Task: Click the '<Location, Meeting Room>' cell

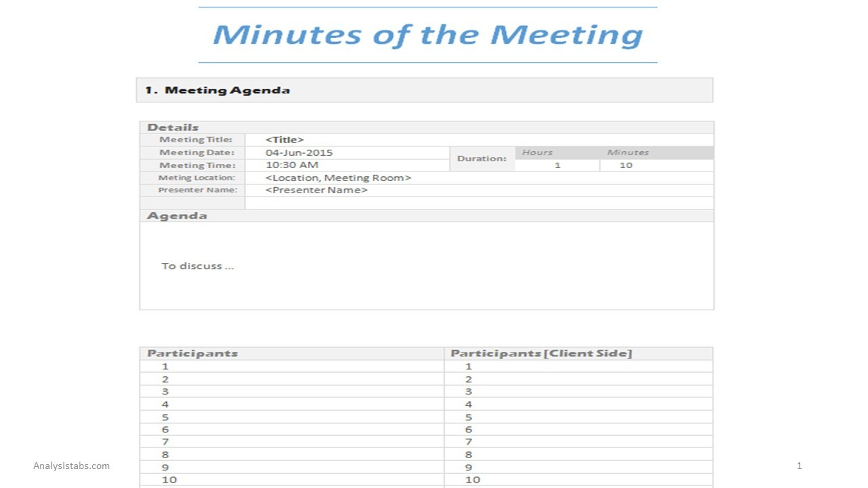Action: (479, 178)
